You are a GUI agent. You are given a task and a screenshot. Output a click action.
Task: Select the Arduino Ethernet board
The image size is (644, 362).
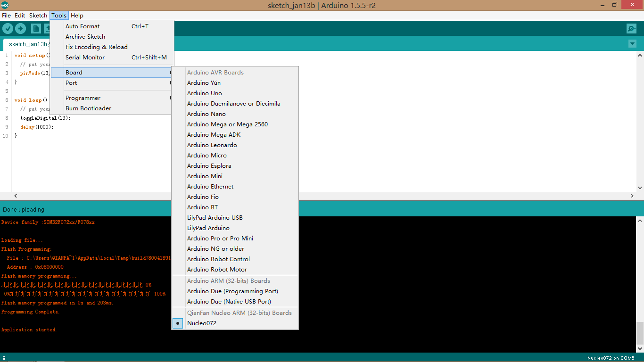point(235,187)
